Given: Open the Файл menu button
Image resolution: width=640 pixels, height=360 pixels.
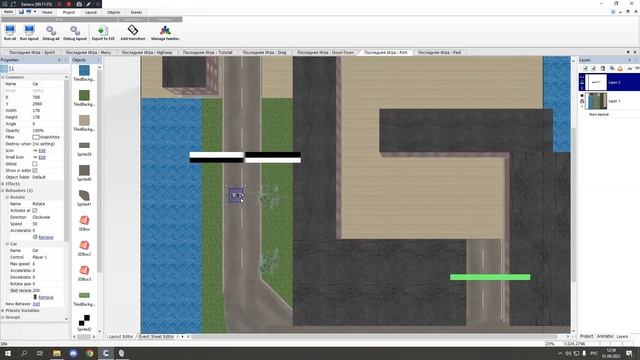Looking at the screenshot, I should click(x=8, y=12).
